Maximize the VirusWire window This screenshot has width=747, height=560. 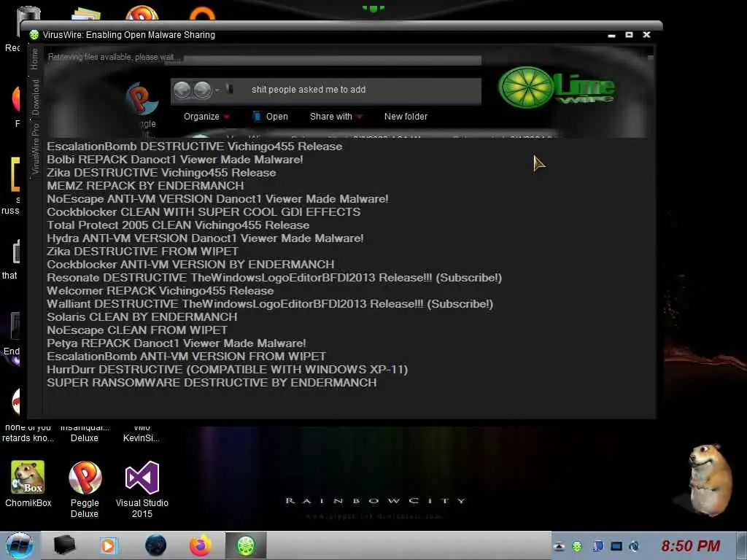point(630,35)
